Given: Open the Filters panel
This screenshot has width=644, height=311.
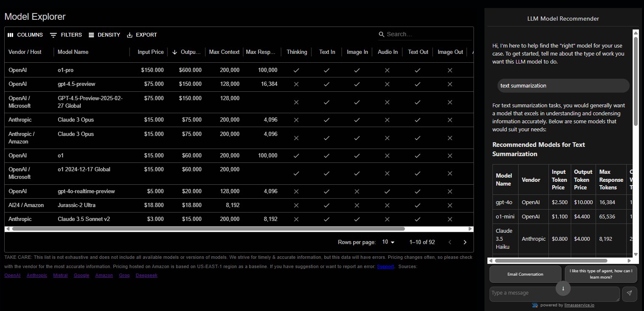Looking at the screenshot, I should pos(66,35).
